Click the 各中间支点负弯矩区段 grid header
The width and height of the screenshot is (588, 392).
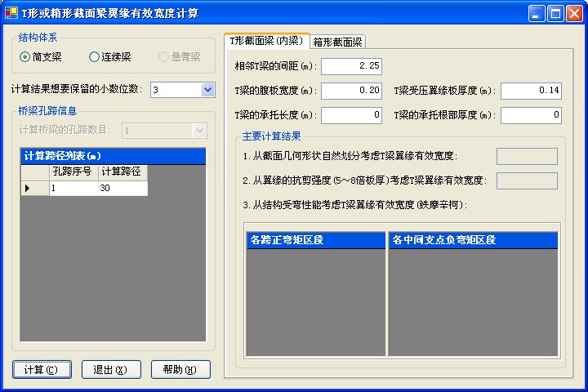pyautogui.click(x=473, y=240)
